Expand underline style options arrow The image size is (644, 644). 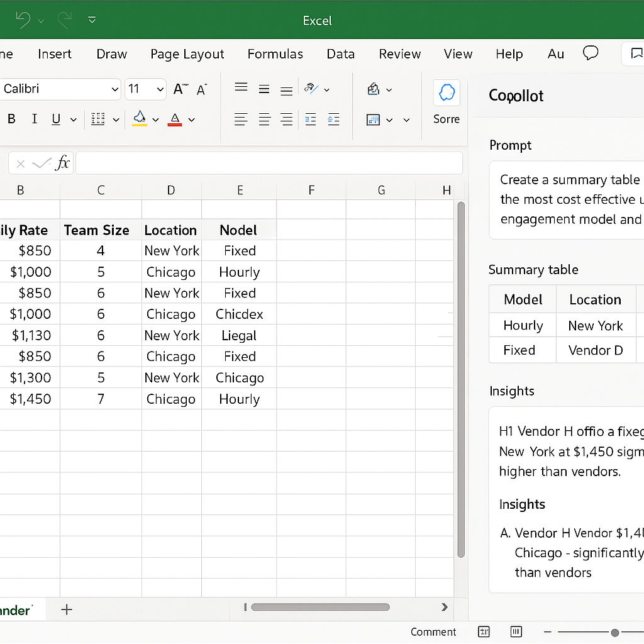point(74,120)
